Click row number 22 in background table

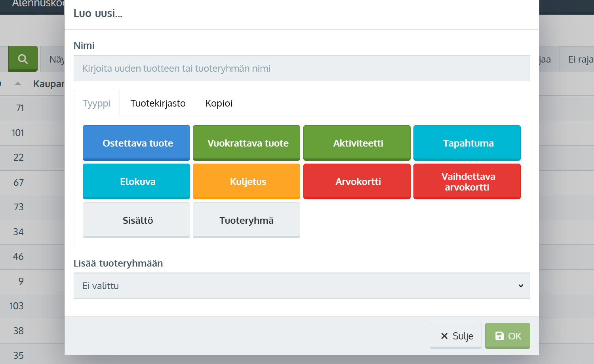click(19, 158)
